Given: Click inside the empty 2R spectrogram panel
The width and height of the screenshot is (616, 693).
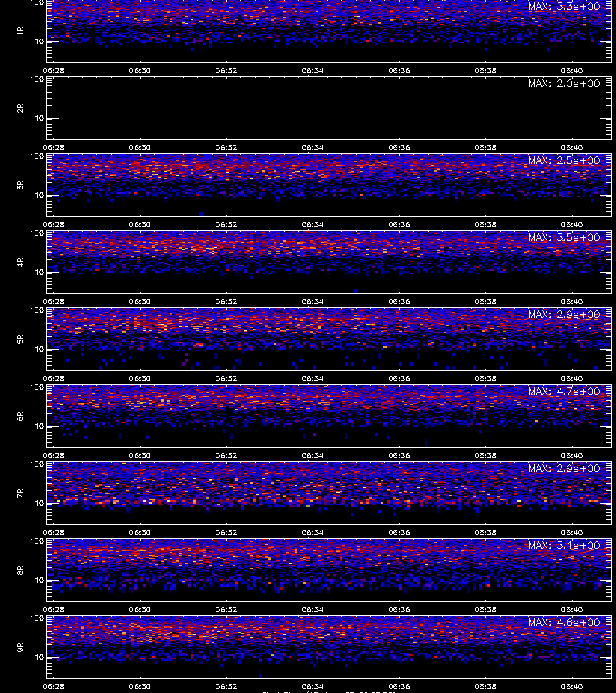Looking at the screenshot, I should [x=330, y=109].
